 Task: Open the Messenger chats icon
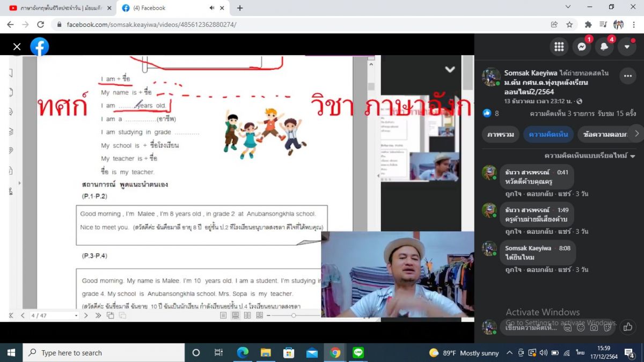click(581, 47)
